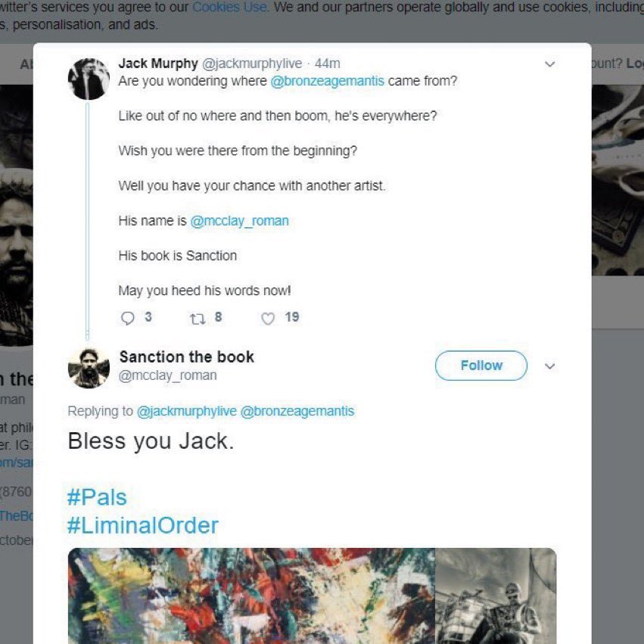This screenshot has height=644, width=644.
Task: Click Jack Murphy display name
Action: click(x=158, y=64)
